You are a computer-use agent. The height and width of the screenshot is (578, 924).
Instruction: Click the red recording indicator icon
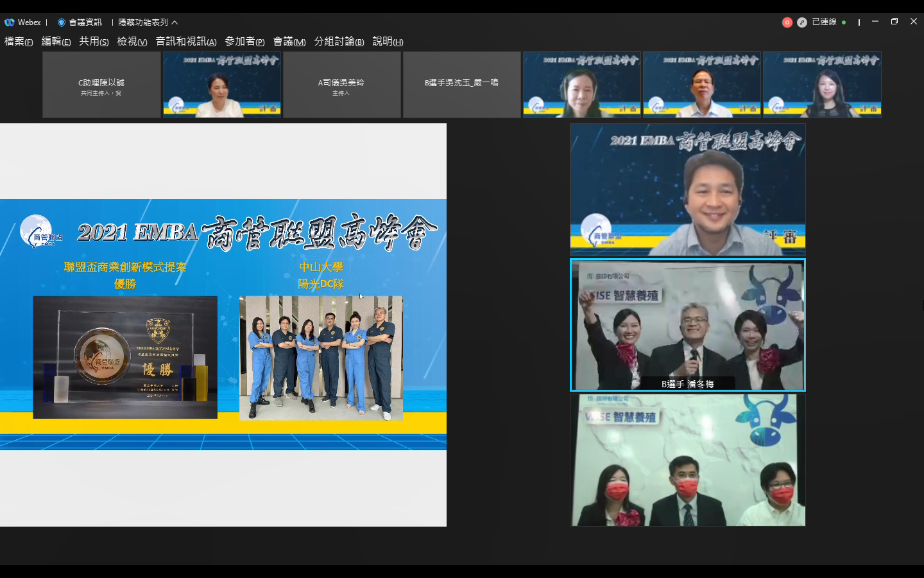[787, 22]
